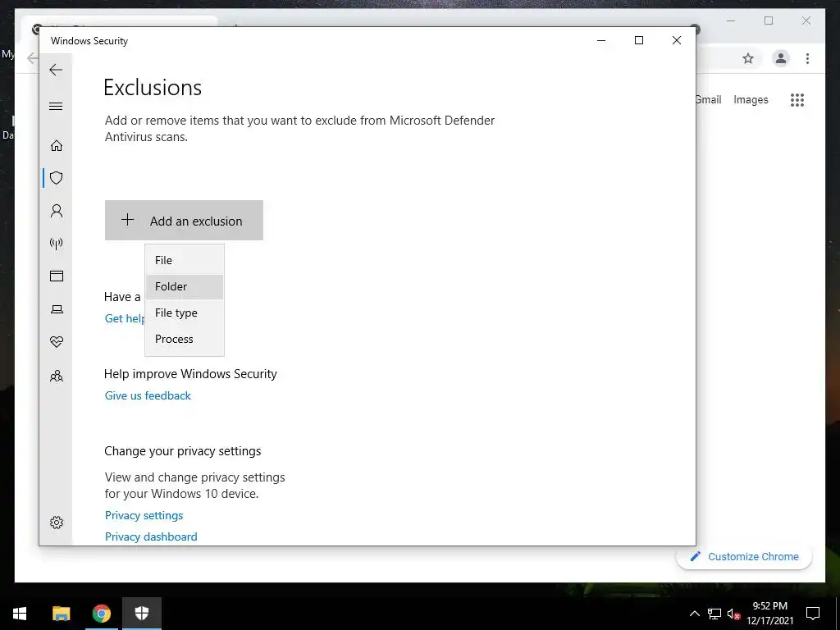Bookmark page with Chrome star icon
This screenshot has width=840, height=630.
coord(748,58)
